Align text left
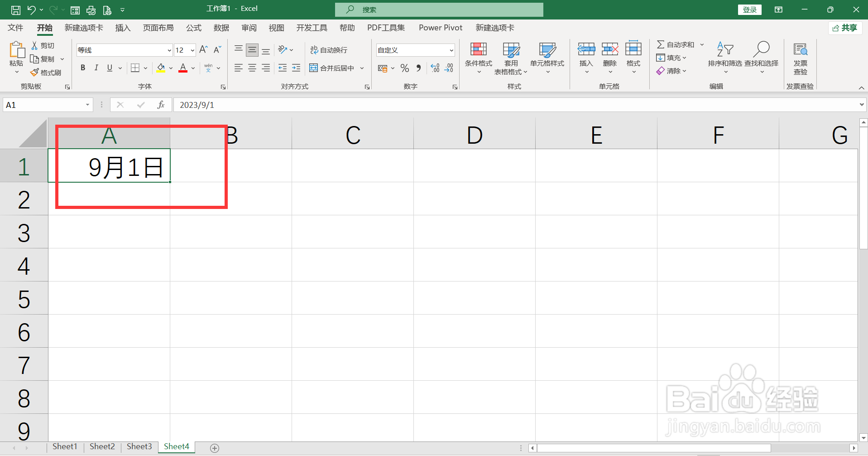The height and width of the screenshot is (456, 868). tap(239, 68)
